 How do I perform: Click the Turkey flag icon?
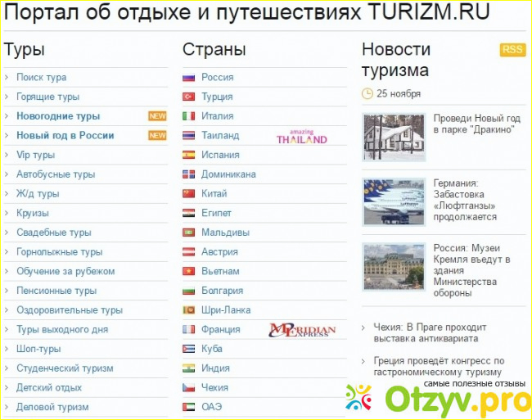pyautogui.click(x=188, y=97)
